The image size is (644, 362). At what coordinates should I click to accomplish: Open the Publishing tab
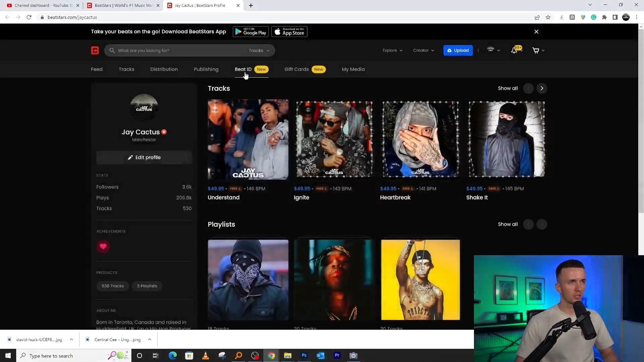206,69
